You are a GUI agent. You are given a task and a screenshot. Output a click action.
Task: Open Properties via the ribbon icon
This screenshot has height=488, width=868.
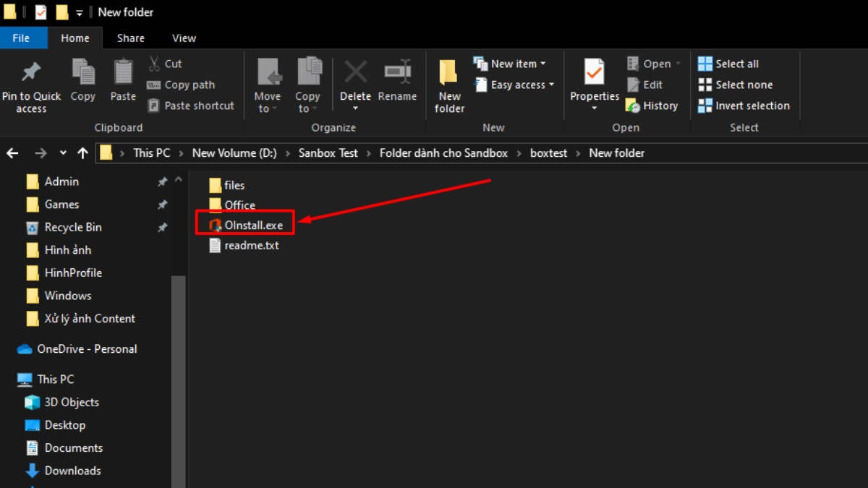(x=593, y=80)
